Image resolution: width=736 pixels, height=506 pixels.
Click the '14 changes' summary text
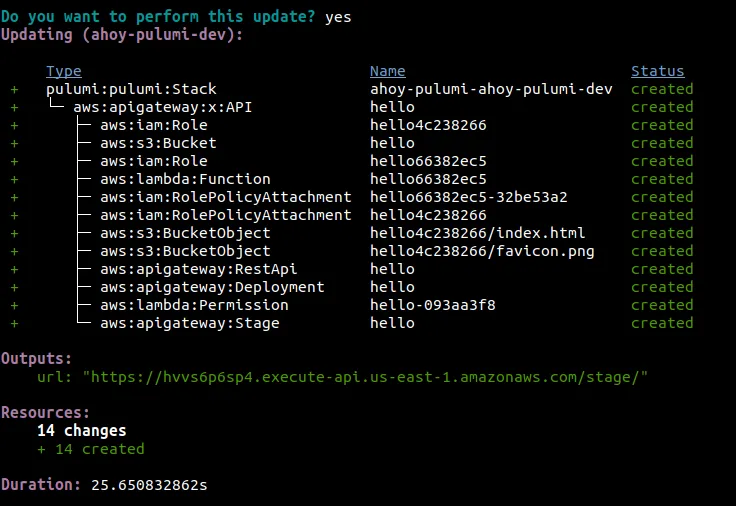82,431
